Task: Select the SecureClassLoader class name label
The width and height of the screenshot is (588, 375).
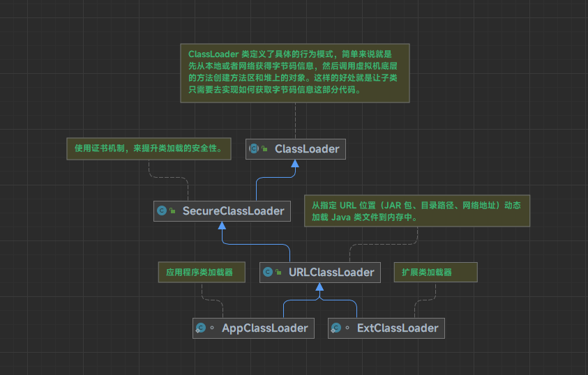Action: (x=233, y=211)
